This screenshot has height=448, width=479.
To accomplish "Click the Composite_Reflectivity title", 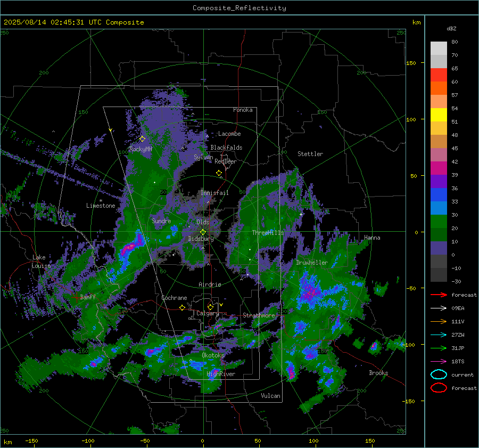I will coord(239,8).
